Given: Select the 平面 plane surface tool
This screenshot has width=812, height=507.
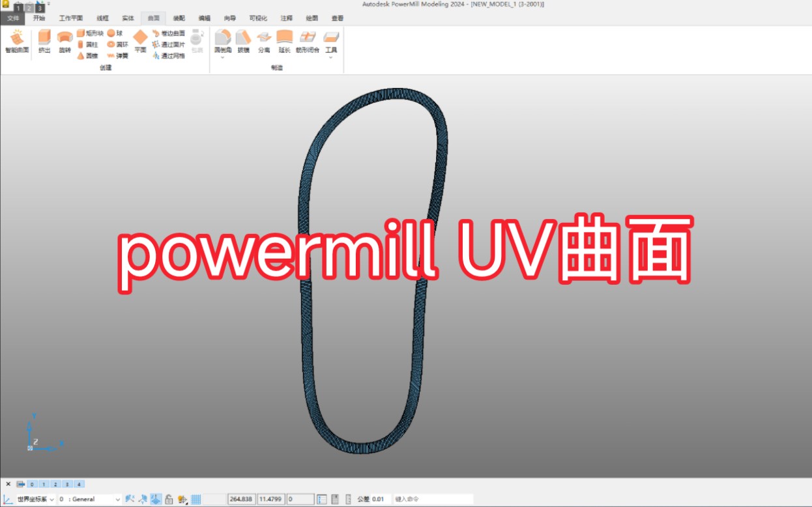Looking at the screenshot, I should pyautogui.click(x=140, y=40).
